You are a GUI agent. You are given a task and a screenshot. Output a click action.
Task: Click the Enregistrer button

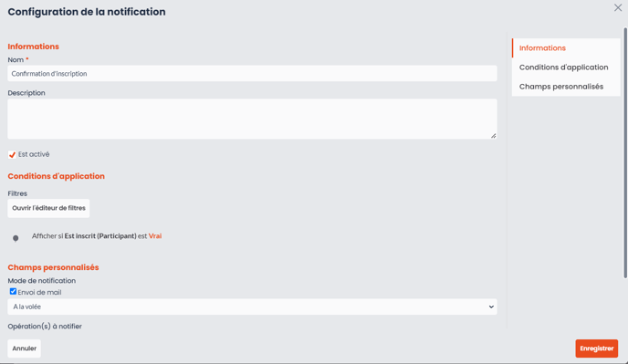(x=596, y=348)
